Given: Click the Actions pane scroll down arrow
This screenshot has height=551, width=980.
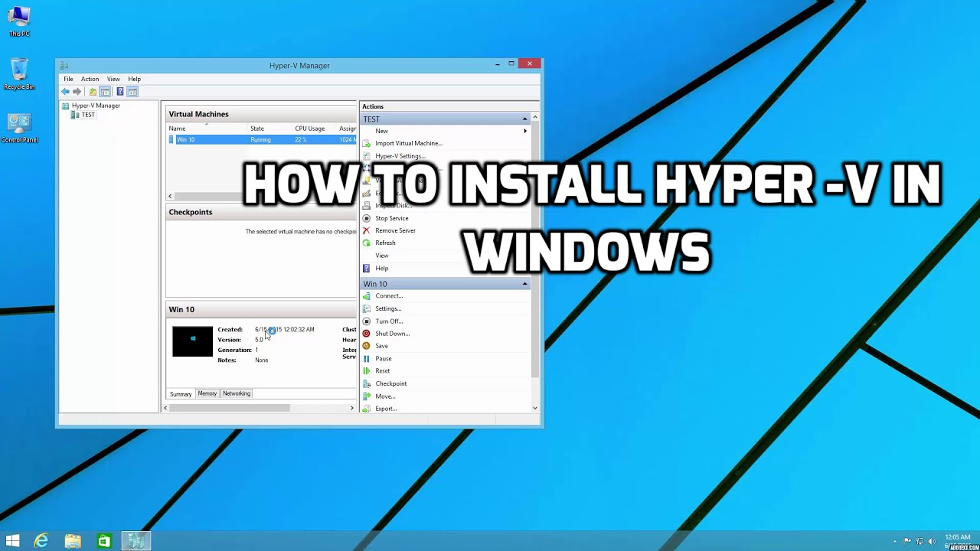Looking at the screenshot, I should pos(535,409).
